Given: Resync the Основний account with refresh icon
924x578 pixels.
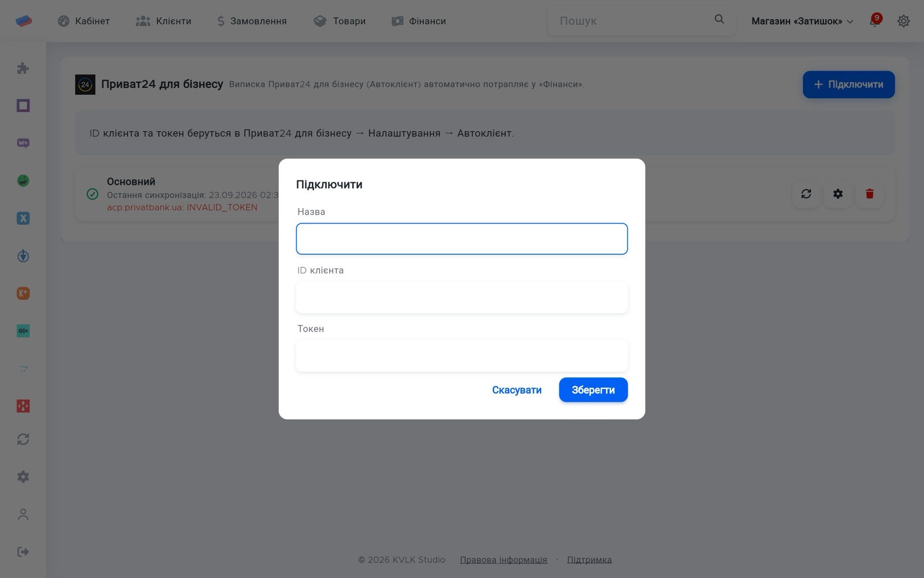Looking at the screenshot, I should pyautogui.click(x=806, y=194).
